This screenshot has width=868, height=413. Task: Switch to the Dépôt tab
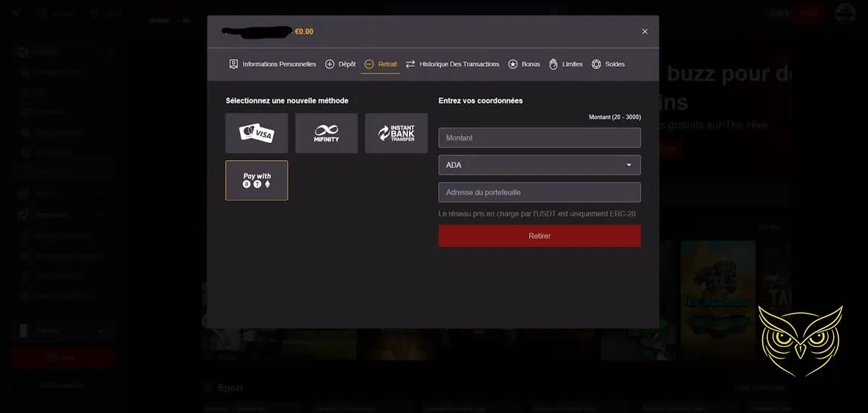tap(340, 65)
